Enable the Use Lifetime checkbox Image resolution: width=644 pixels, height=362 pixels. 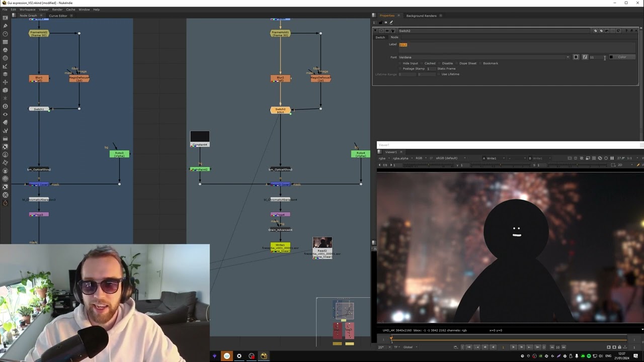(x=439, y=74)
